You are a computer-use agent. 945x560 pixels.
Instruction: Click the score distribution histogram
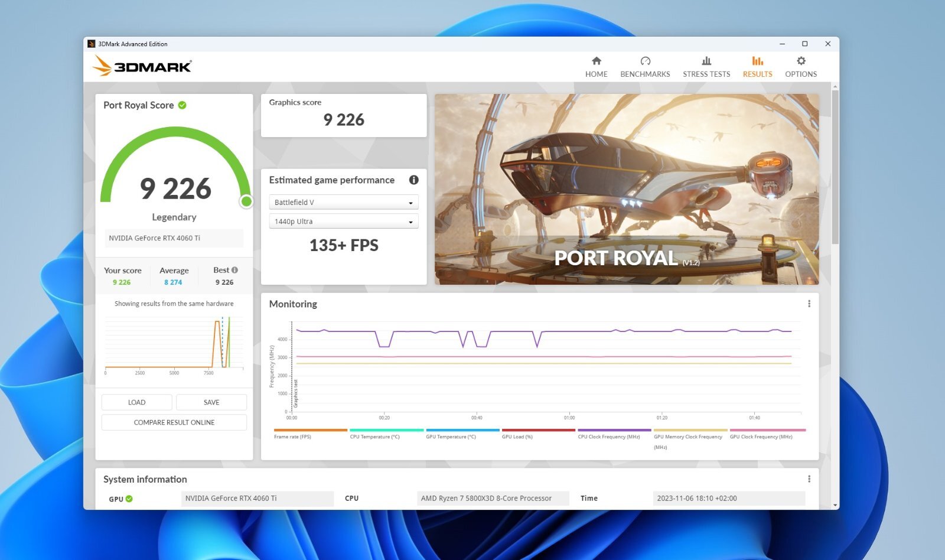point(174,346)
